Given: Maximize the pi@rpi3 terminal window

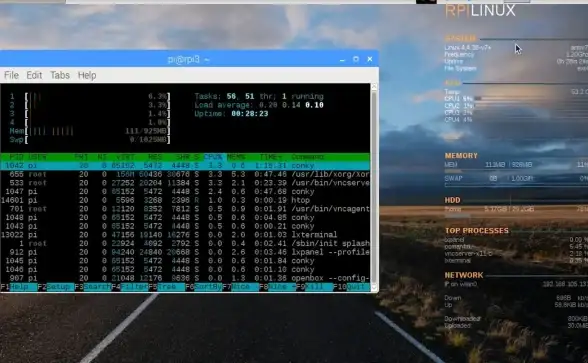Looking at the screenshot, I should [356, 59].
